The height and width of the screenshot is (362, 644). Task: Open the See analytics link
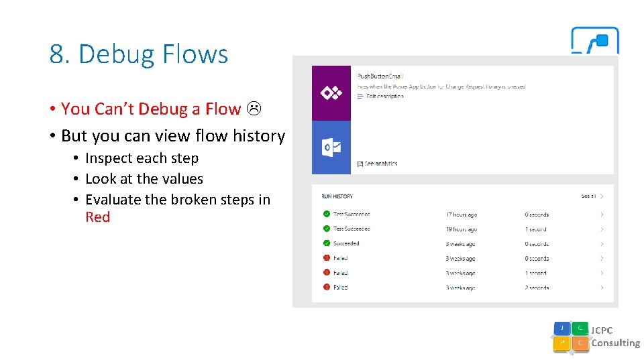tap(381, 164)
